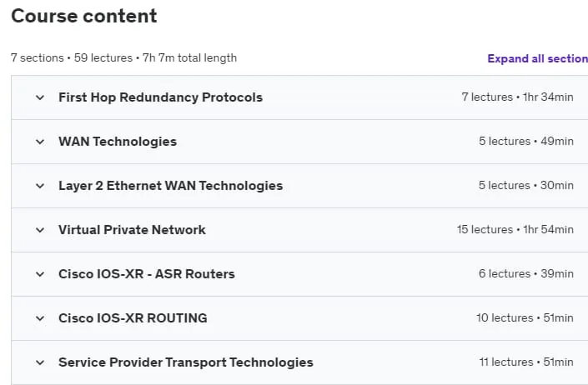Screen dimensions: 588x385
Task: Open Service Provider Transport Technologies title
Action: click(x=186, y=362)
